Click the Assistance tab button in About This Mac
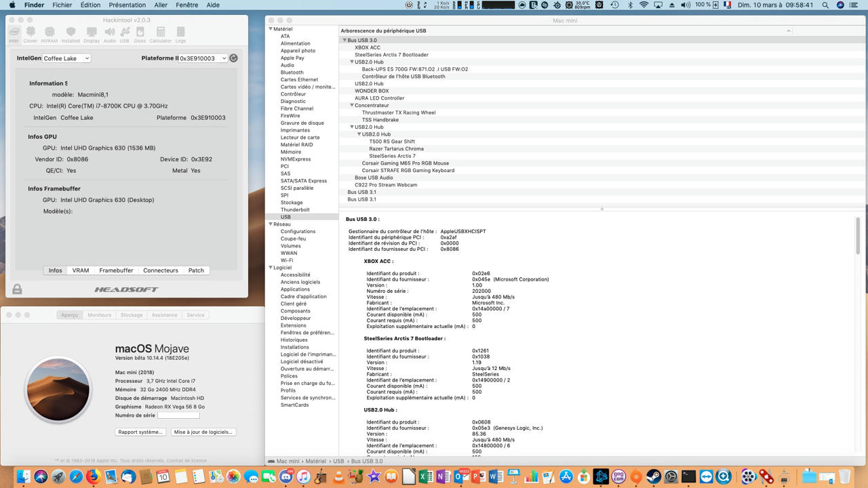Viewport: 868px width, 488px height. (164, 315)
